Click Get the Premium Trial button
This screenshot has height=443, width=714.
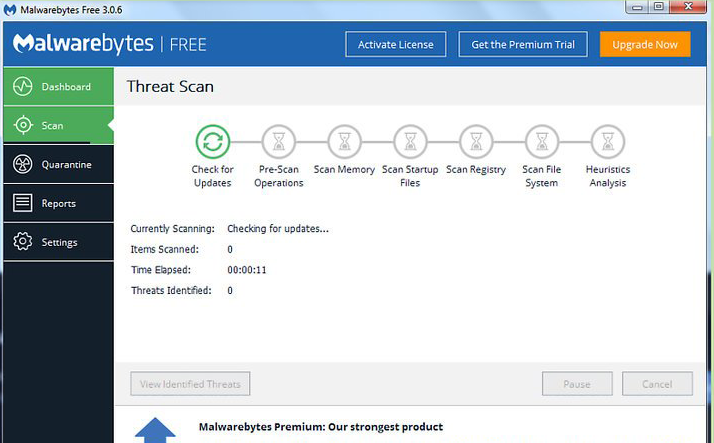pyautogui.click(x=523, y=44)
